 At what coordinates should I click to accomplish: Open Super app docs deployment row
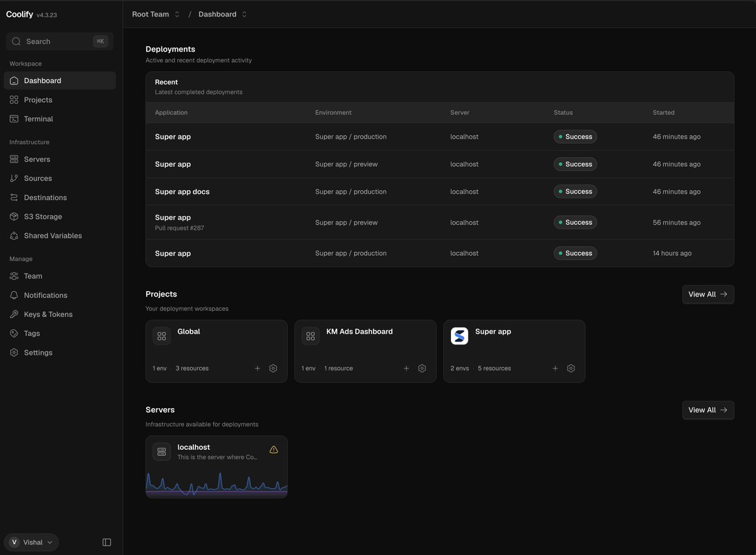(x=440, y=192)
